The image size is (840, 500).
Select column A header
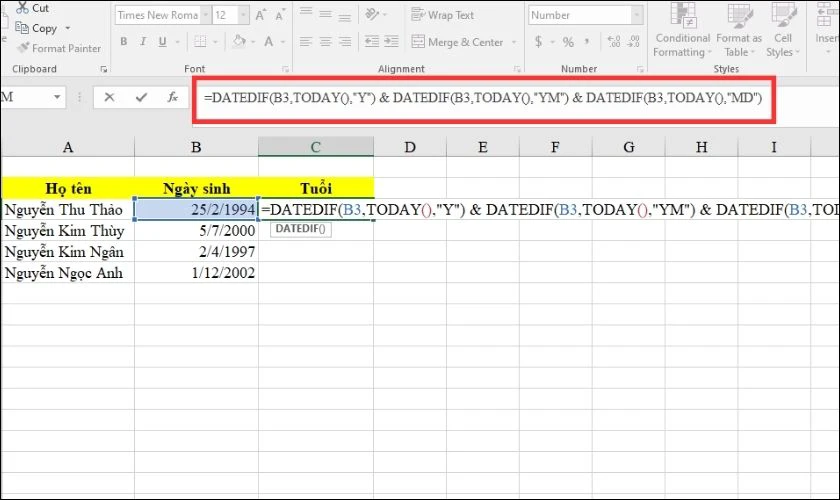68,147
